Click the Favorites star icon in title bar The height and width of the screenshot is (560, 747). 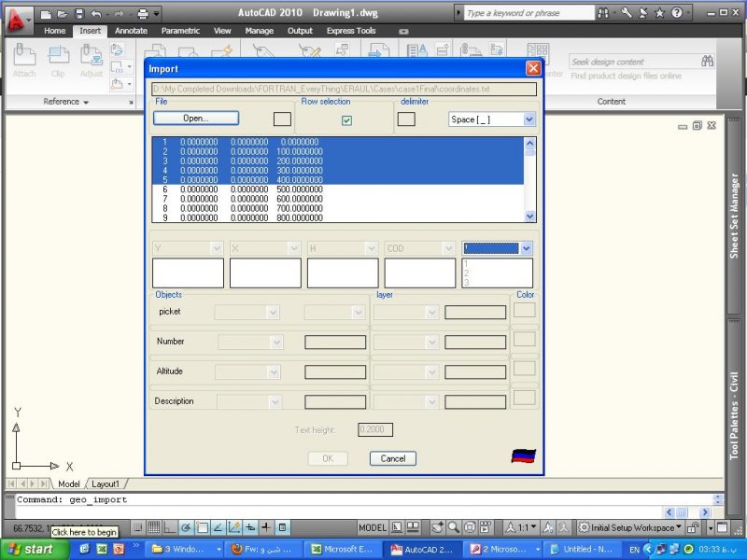(659, 13)
